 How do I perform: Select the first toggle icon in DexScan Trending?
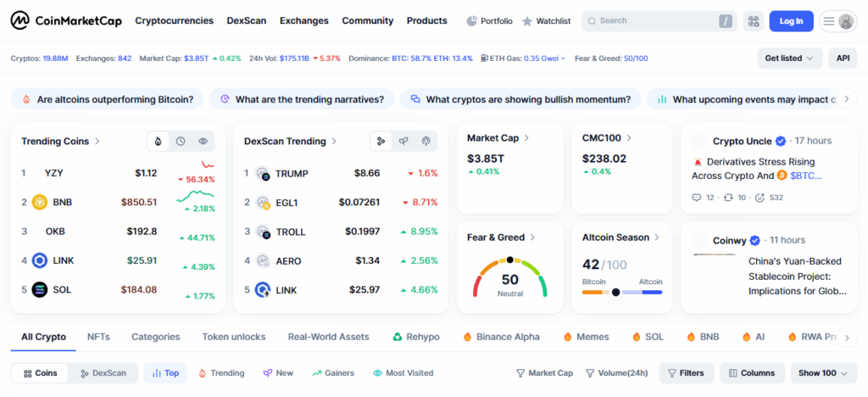[381, 141]
